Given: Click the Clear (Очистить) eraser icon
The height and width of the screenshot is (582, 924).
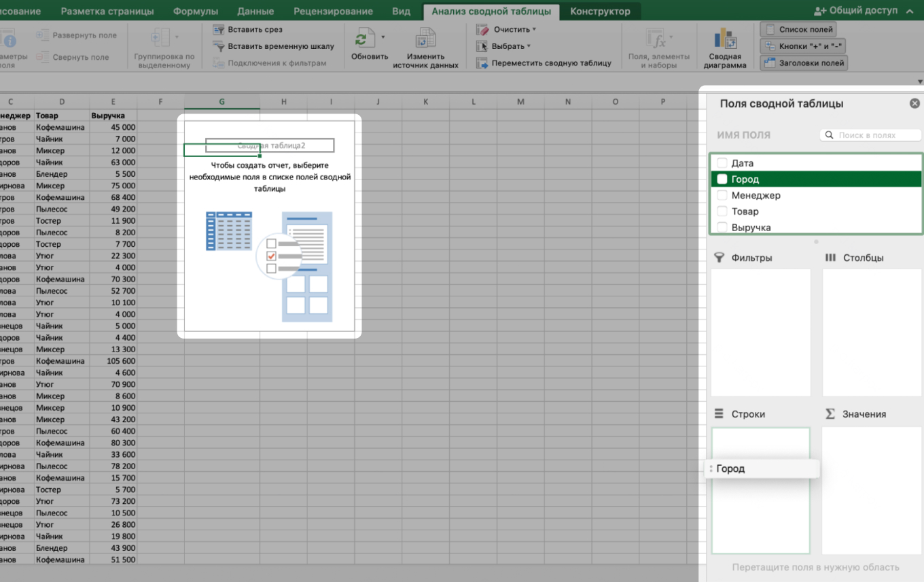Looking at the screenshot, I should [482, 30].
